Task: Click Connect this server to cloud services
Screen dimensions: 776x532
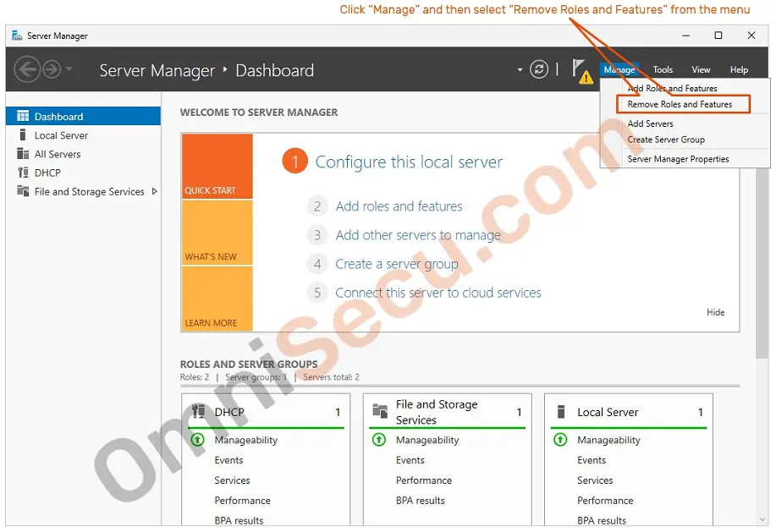Action: [x=438, y=293]
